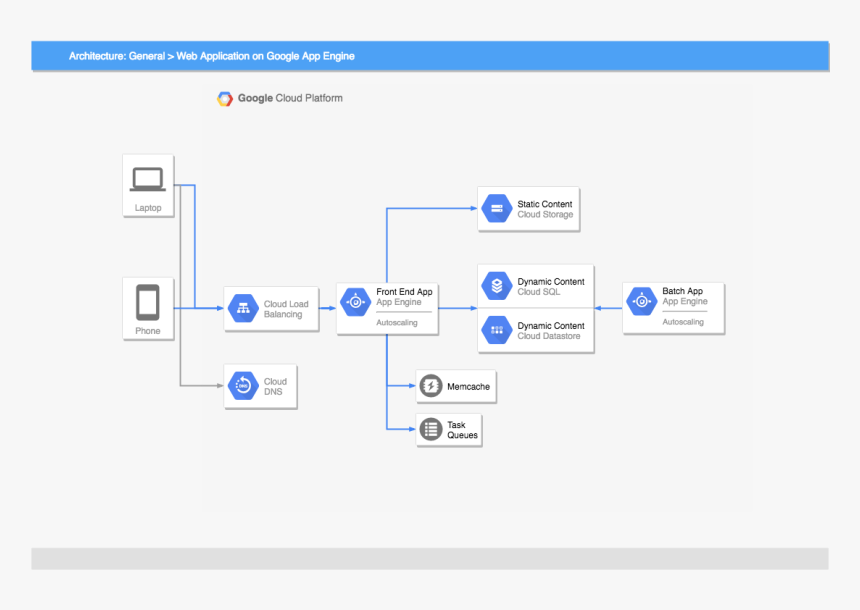Select the Static Content node box

click(528, 208)
